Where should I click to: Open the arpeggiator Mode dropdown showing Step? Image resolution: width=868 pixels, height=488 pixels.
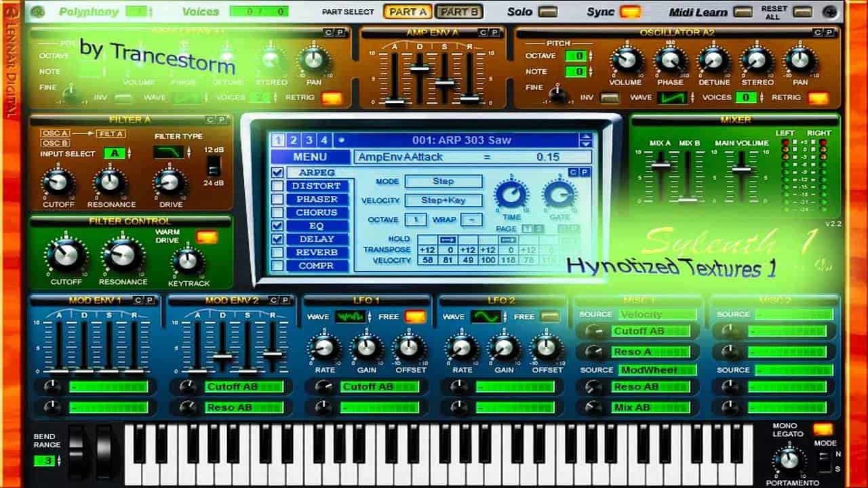(444, 181)
